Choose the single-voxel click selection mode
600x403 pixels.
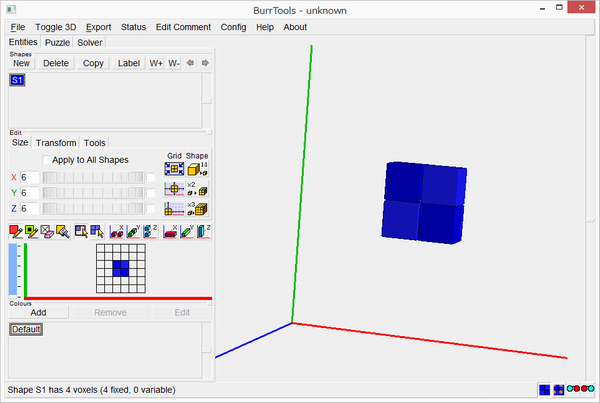[97, 232]
